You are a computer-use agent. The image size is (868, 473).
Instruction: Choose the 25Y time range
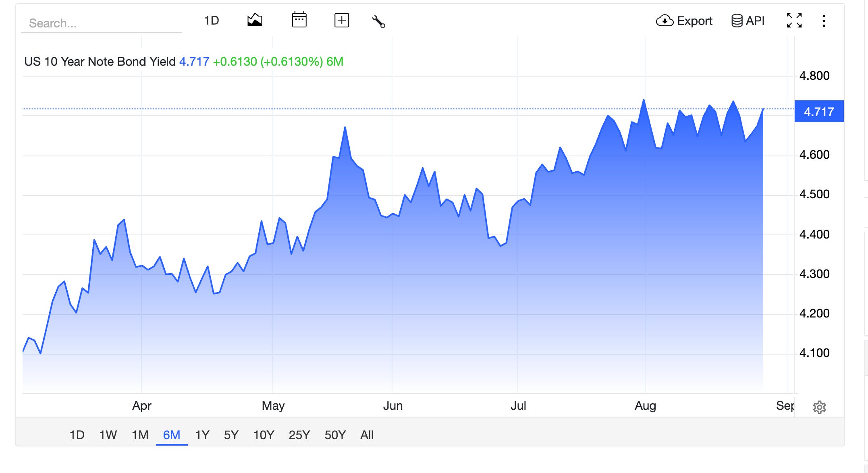pyautogui.click(x=299, y=435)
